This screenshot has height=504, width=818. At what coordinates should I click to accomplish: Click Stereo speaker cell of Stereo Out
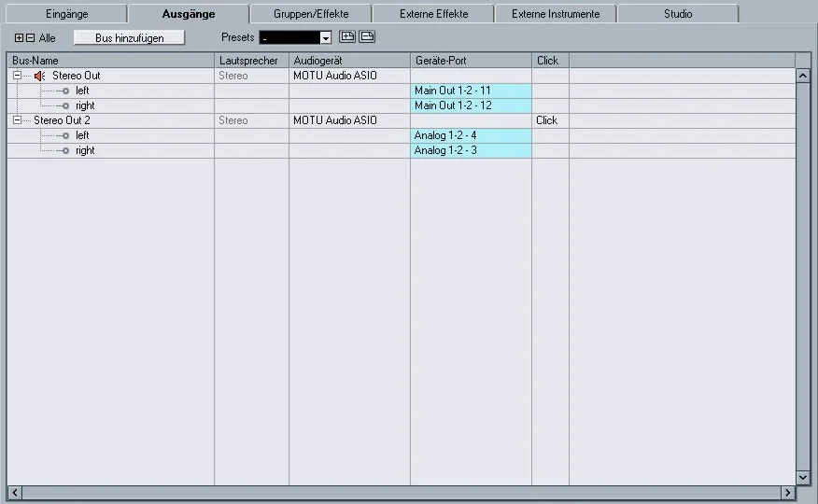pos(251,76)
